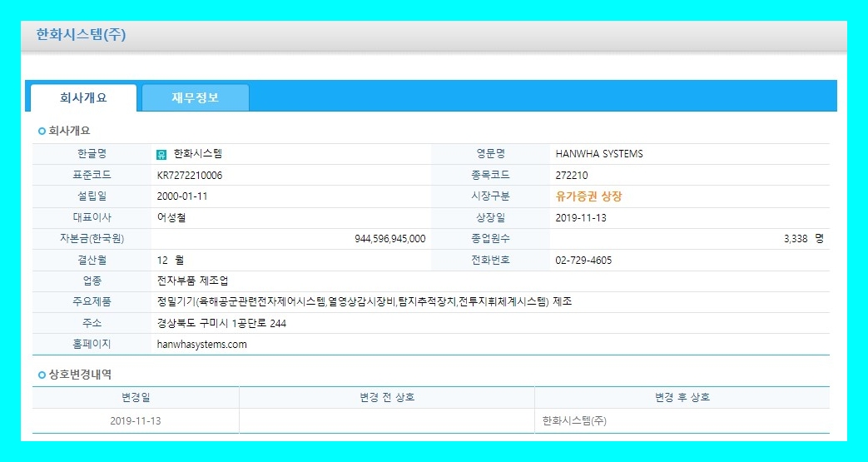Screen dimensions: 868x462
Task: Click the industry value 전자부품 제조업
Action: 192,281
